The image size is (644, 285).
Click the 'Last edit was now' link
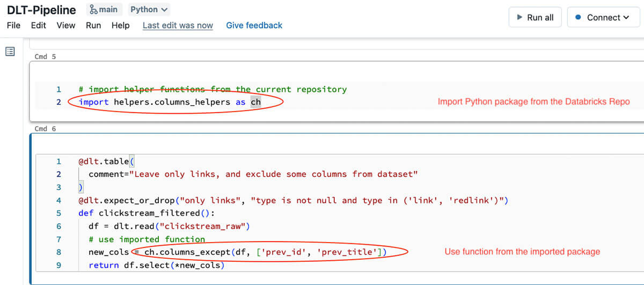(x=178, y=25)
